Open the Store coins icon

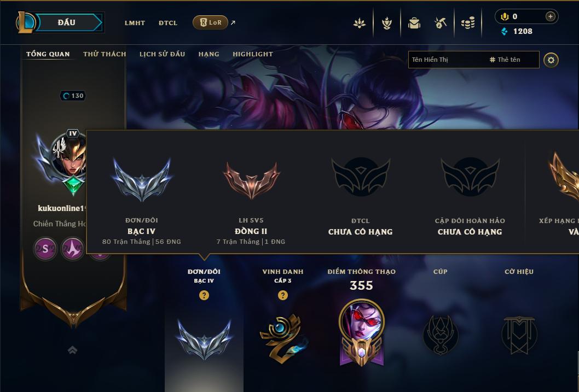pyautogui.click(x=468, y=23)
